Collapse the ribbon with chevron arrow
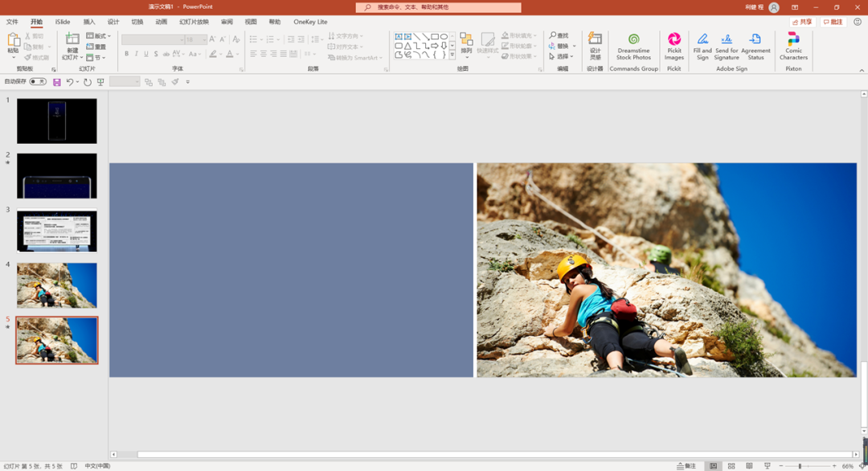Viewport: 868px width, 471px height. coord(862,70)
